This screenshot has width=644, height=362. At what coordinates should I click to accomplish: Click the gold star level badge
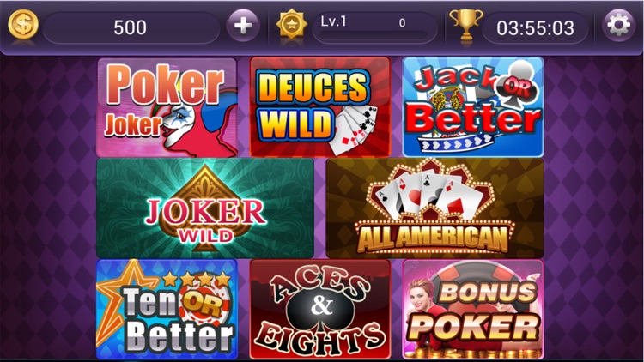[292, 25]
